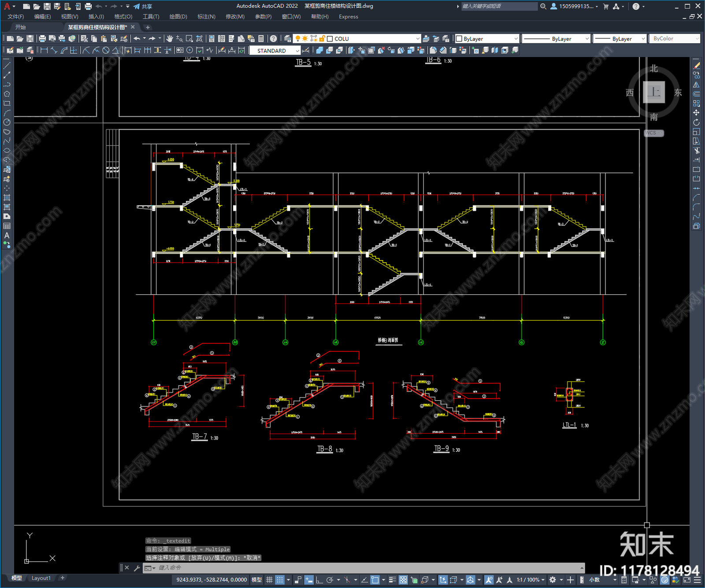Viewport: 705px width, 588px height.
Task: Select the Move modify tool
Action: 696,113
